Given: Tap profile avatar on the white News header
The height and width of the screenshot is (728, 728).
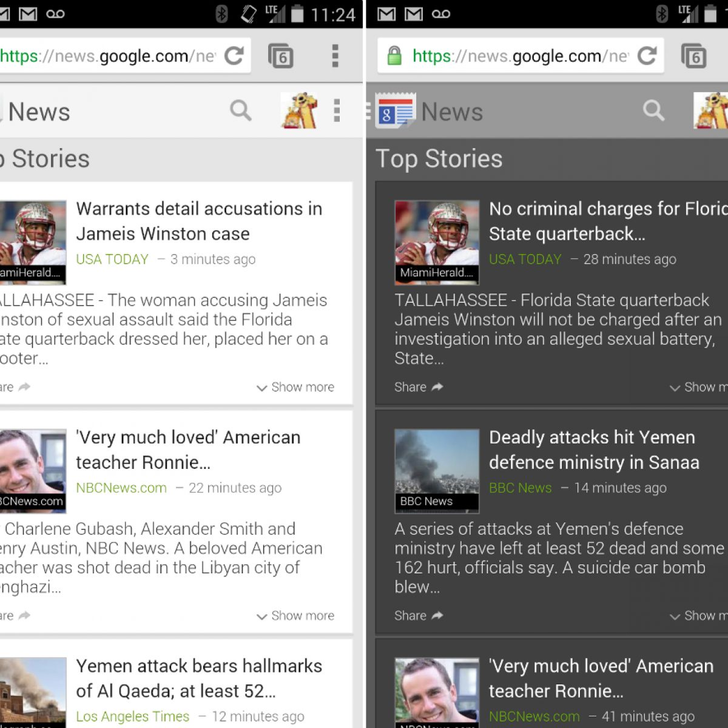Looking at the screenshot, I should [x=300, y=110].
